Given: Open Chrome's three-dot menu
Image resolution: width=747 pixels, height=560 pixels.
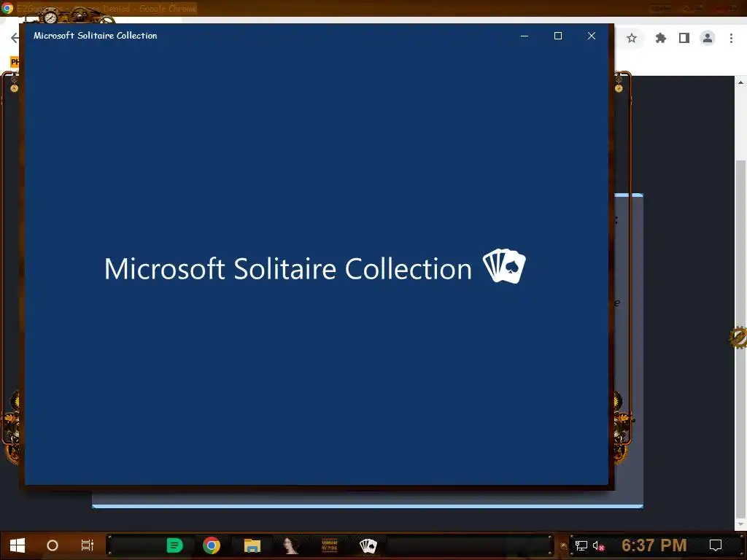Looking at the screenshot, I should coord(731,38).
